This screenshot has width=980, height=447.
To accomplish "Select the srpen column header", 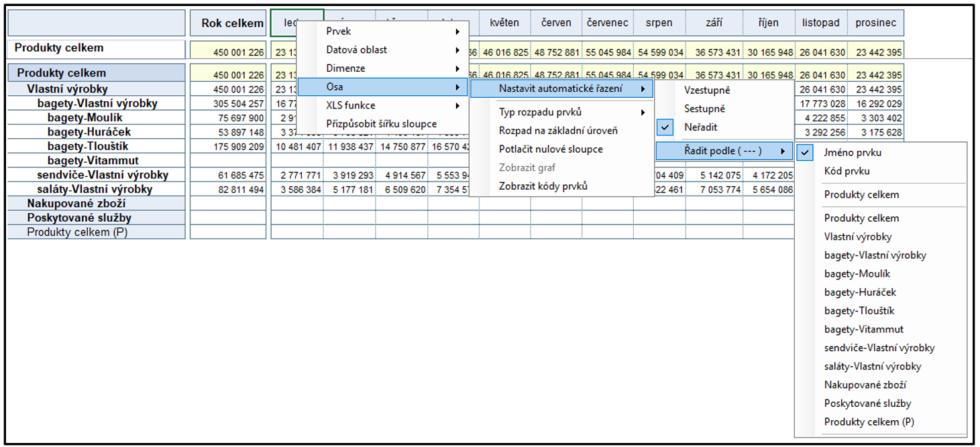I will [x=659, y=23].
